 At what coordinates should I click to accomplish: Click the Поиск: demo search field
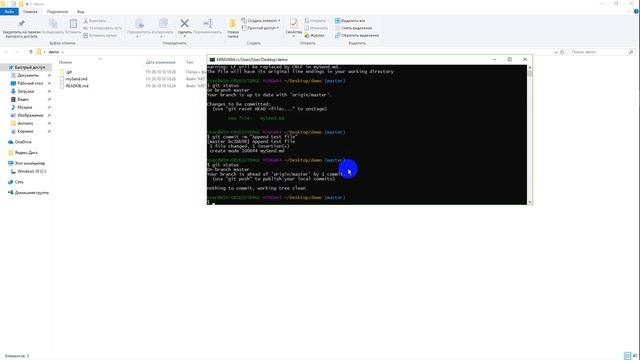point(602,52)
